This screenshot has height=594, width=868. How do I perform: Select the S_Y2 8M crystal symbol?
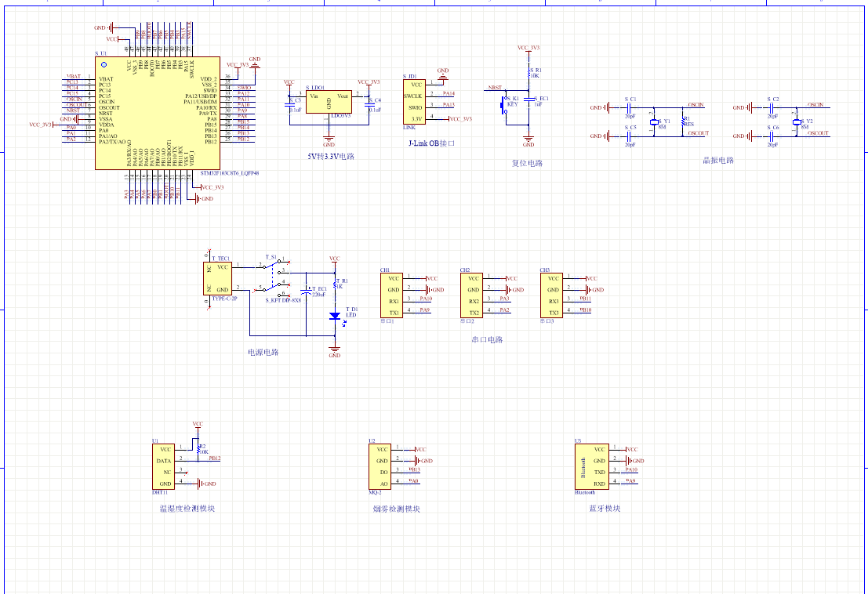pyautogui.click(x=797, y=121)
